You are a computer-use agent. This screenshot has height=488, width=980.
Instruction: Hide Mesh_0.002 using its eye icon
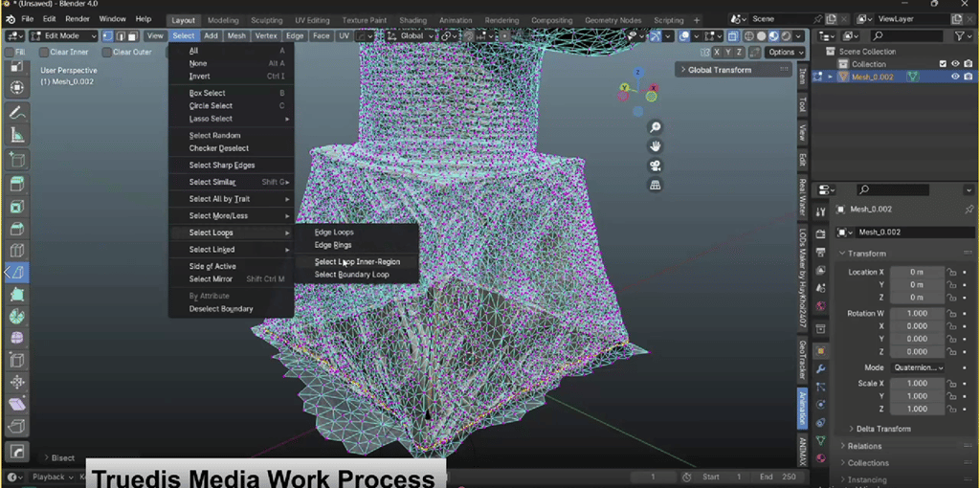tap(955, 78)
